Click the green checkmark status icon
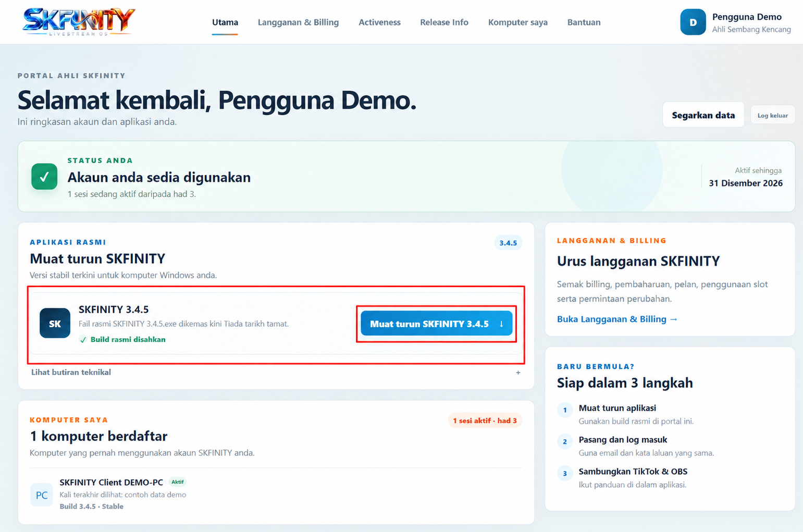The image size is (803, 532). click(44, 177)
